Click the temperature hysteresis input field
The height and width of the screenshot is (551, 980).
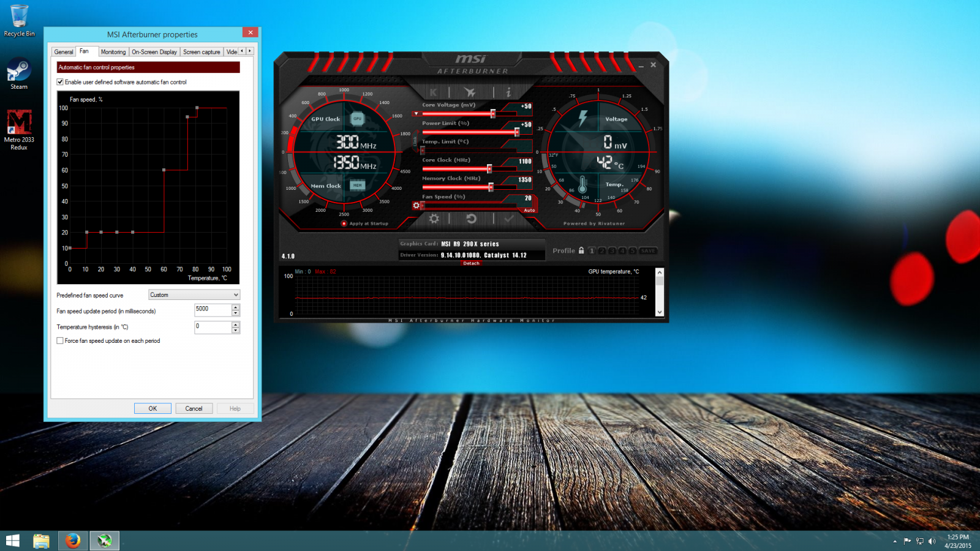[x=213, y=328]
